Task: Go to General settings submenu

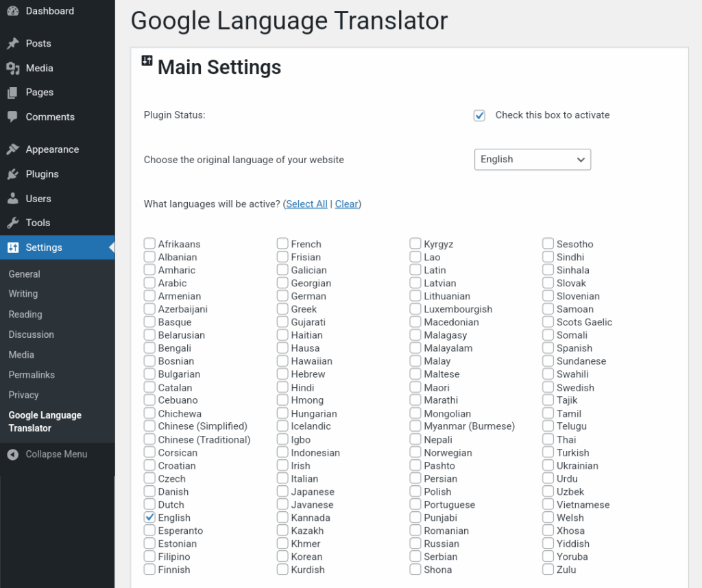Action: 25,274
